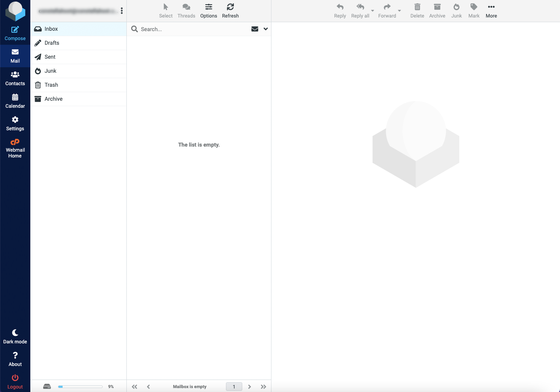The height and width of the screenshot is (392, 560).
Task: Toggle Threads view
Action: 186,11
